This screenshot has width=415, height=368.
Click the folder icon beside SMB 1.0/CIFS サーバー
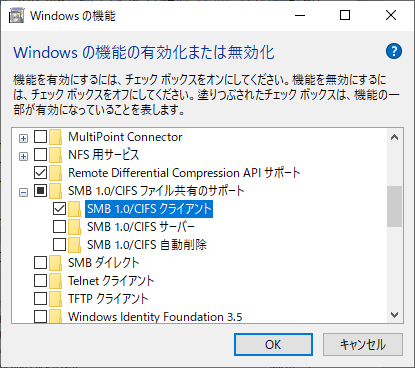[x=74, y=227]
